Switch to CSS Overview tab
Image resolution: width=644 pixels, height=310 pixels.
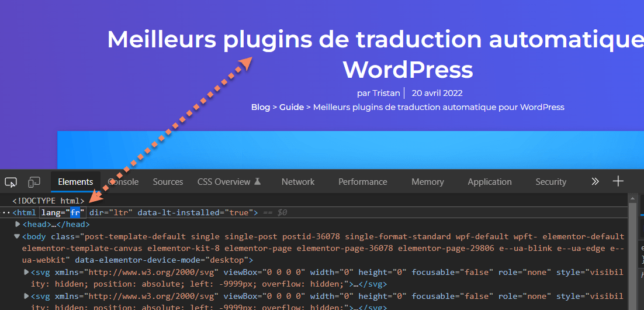click(229, 182)
